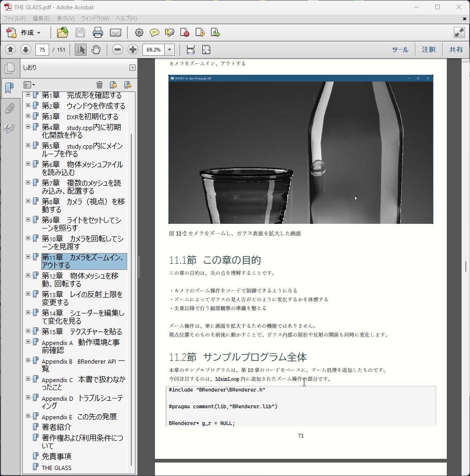
Task: Collapse the しおり bookmarks pane
Action: pos(132,68)
